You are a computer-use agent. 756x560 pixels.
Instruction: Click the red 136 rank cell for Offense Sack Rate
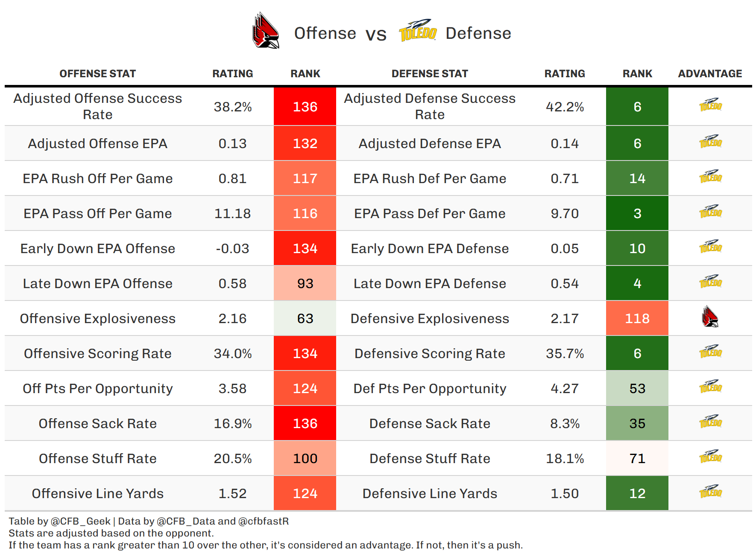tap(305, 423)
